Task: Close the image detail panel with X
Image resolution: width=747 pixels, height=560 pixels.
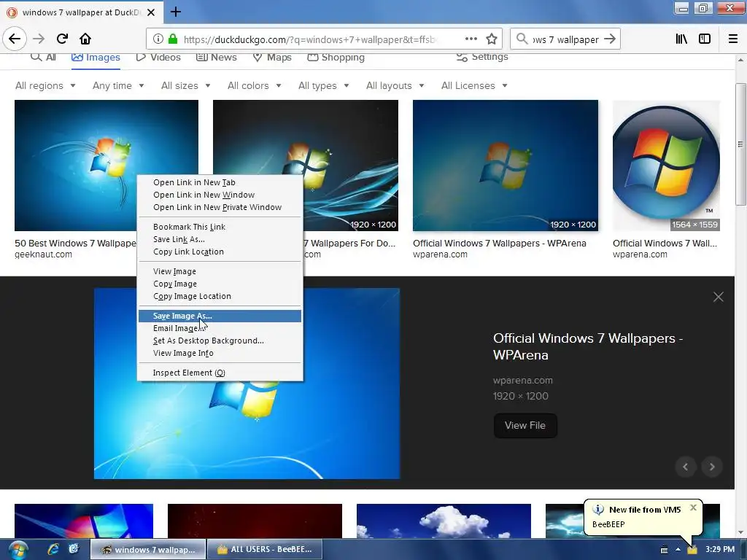Action: coord(718,297)
